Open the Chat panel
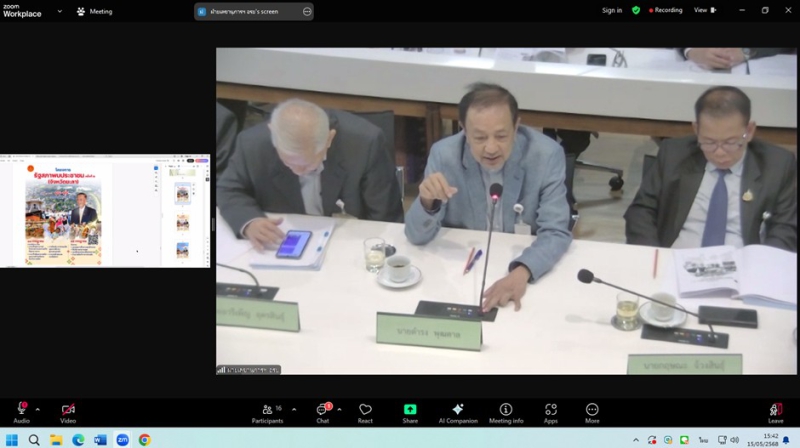 tap(323, 412)
